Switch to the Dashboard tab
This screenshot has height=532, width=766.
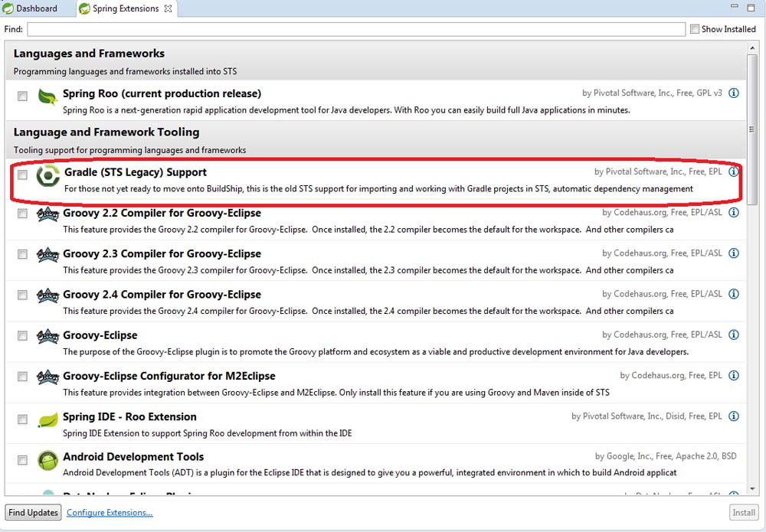coord(31,8)
